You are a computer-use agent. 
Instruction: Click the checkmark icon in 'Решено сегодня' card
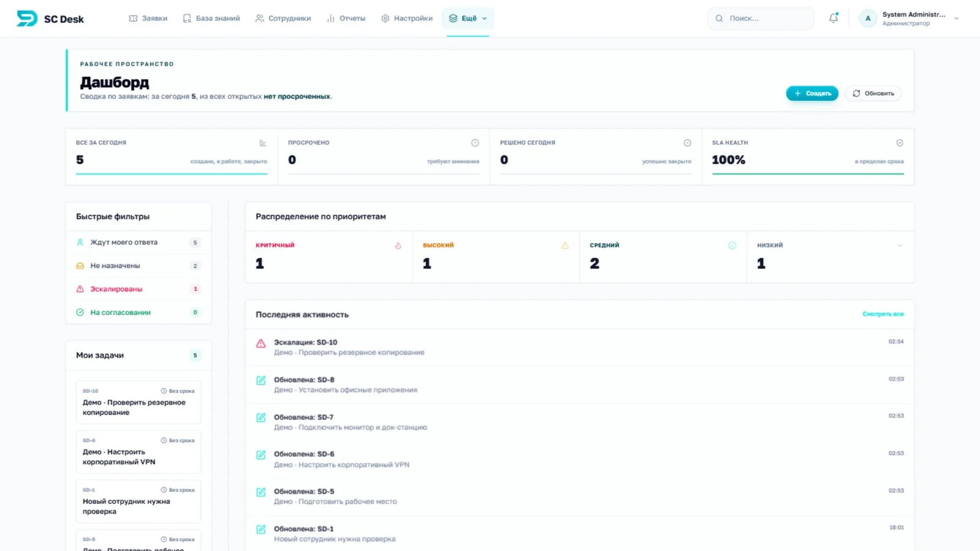[x=687, y=143]
